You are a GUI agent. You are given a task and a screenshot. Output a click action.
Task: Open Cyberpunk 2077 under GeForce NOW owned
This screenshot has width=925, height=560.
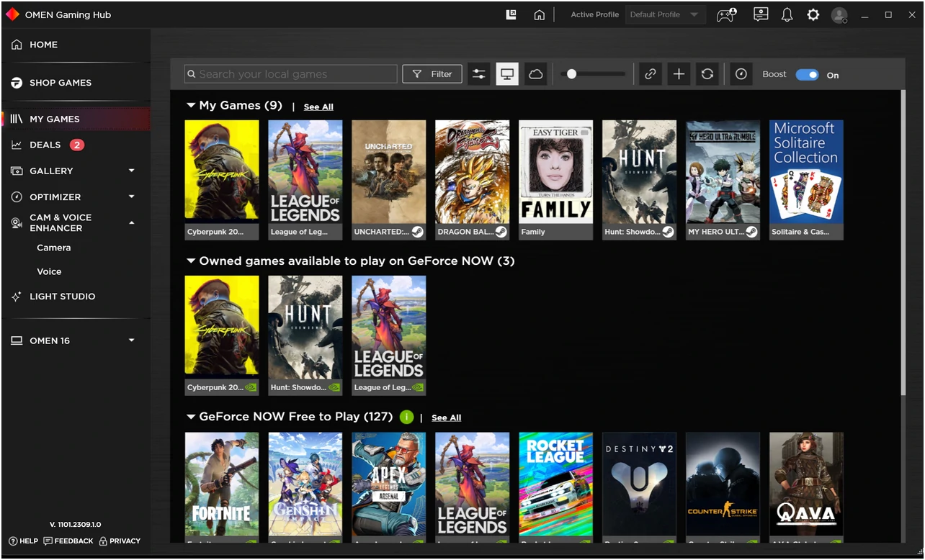(222, 335)
